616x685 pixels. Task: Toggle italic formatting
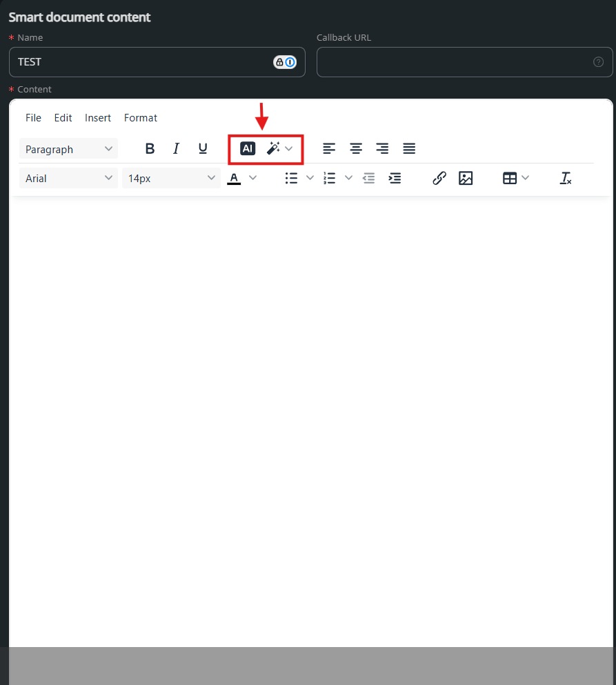tap(176, 148)
